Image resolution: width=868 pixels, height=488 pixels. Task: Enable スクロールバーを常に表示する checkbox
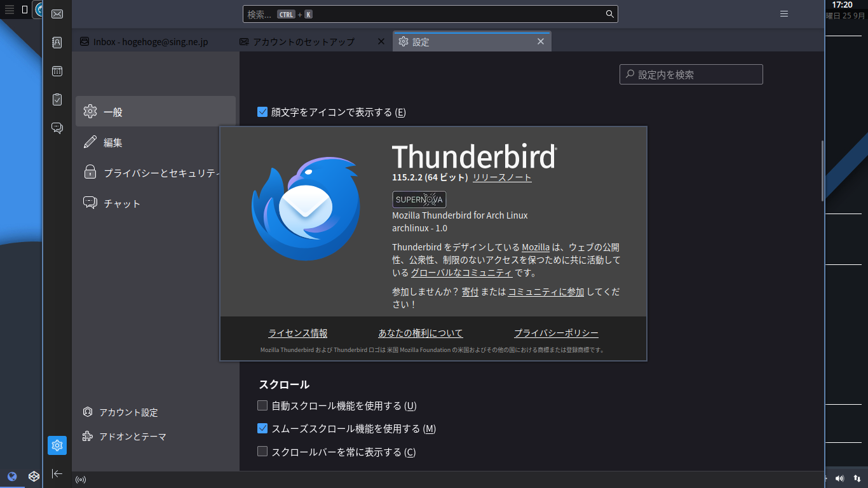point(262,452)
